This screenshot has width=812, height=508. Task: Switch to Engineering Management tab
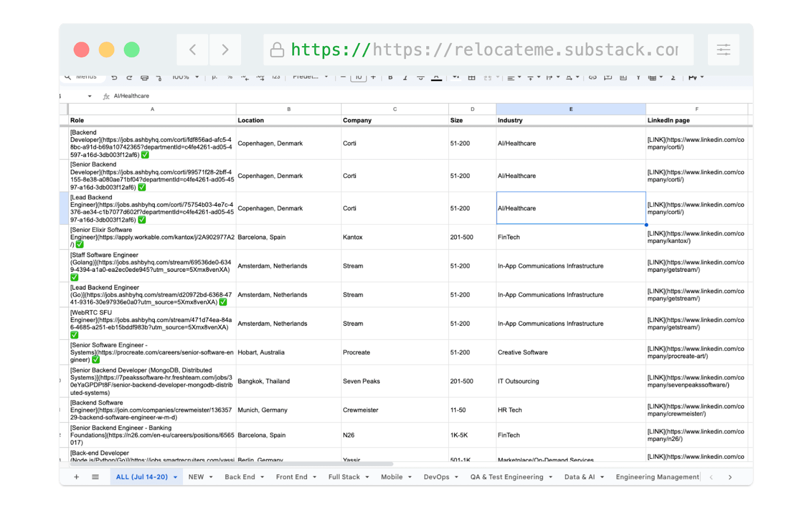tap(657, 477)
